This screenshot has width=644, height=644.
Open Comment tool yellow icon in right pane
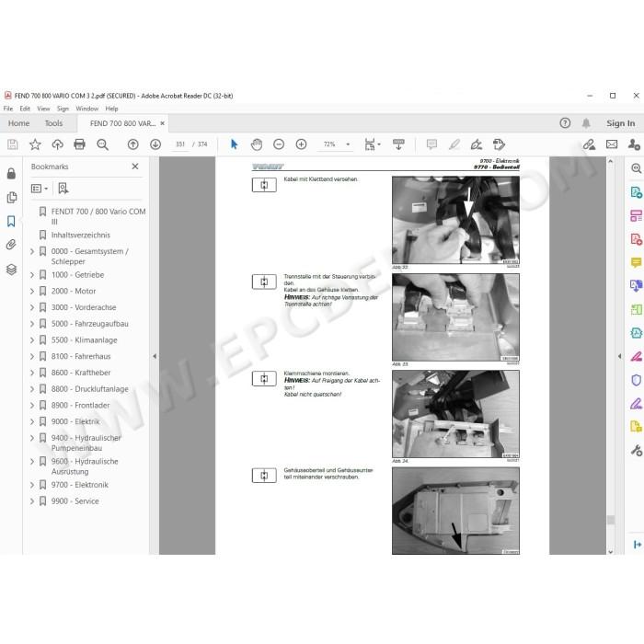click(636, 262)
